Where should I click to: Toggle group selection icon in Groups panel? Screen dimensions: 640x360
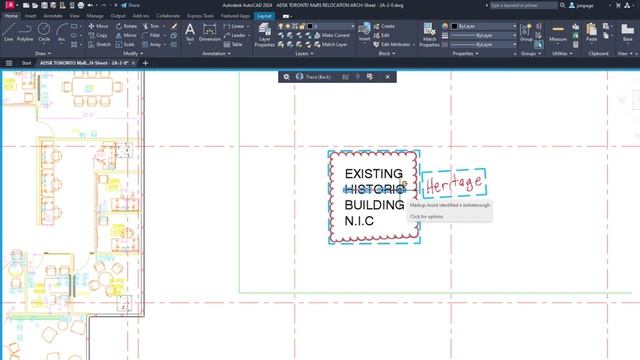tap(539, 44)
